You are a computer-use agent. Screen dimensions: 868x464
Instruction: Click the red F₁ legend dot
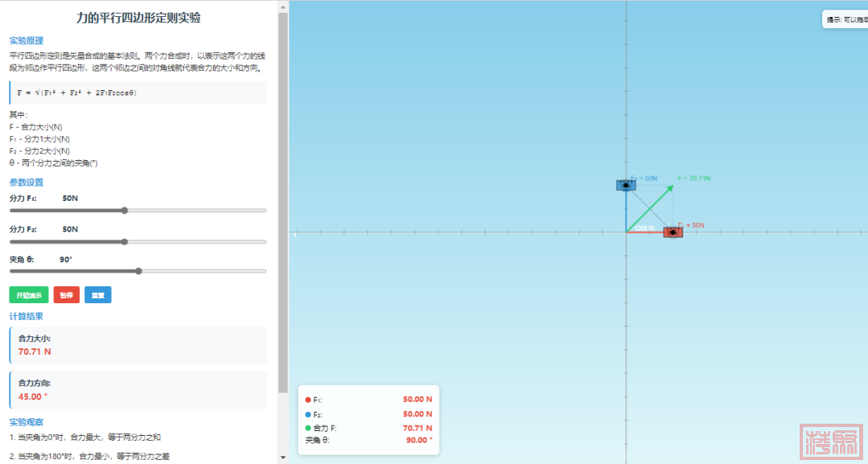point(308,400)
